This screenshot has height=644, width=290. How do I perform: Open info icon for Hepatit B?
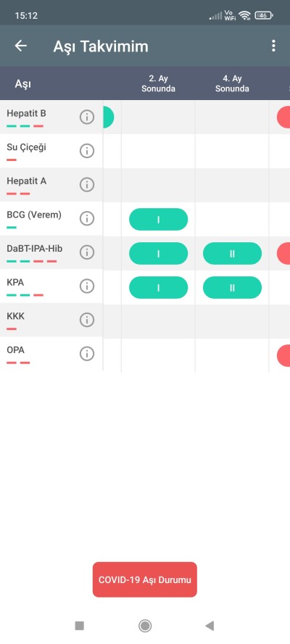click(87, 117)
